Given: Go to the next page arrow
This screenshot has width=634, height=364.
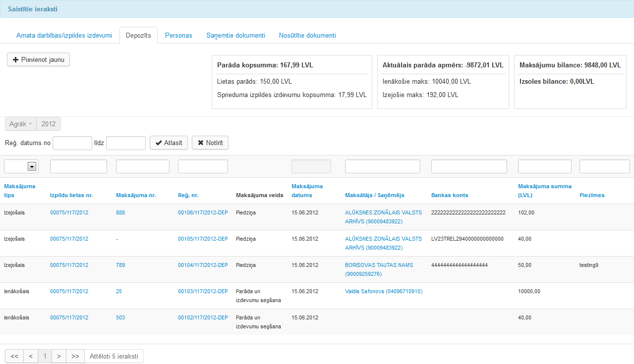Looking at the screenshot, I should [x=58, y=356].
